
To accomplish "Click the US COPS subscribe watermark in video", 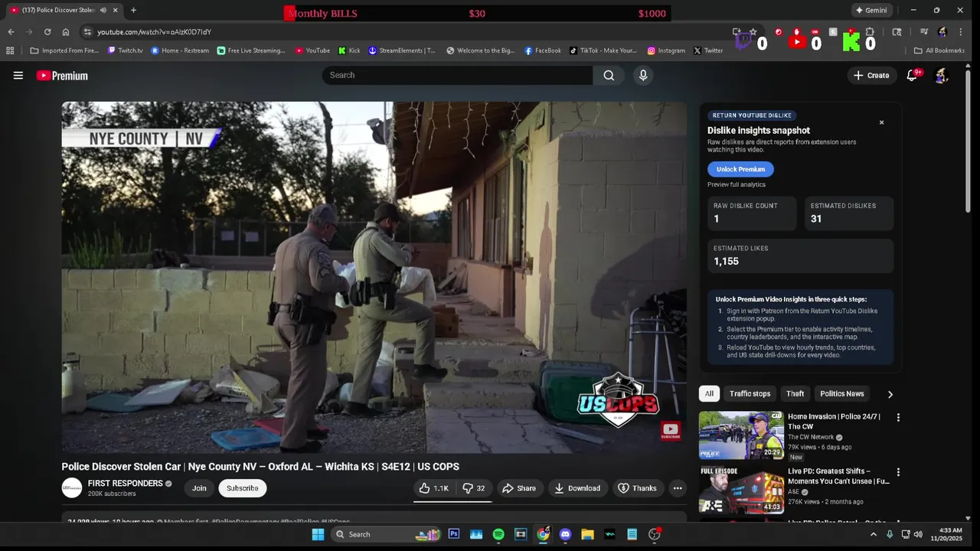I will pos(671,431).
